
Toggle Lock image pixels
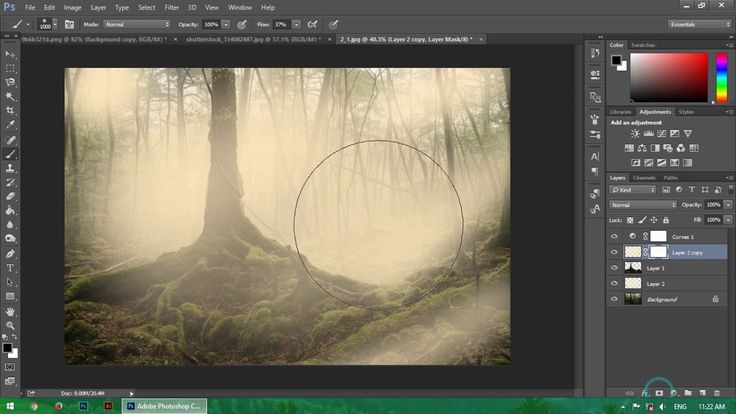(x=642, y=220)
